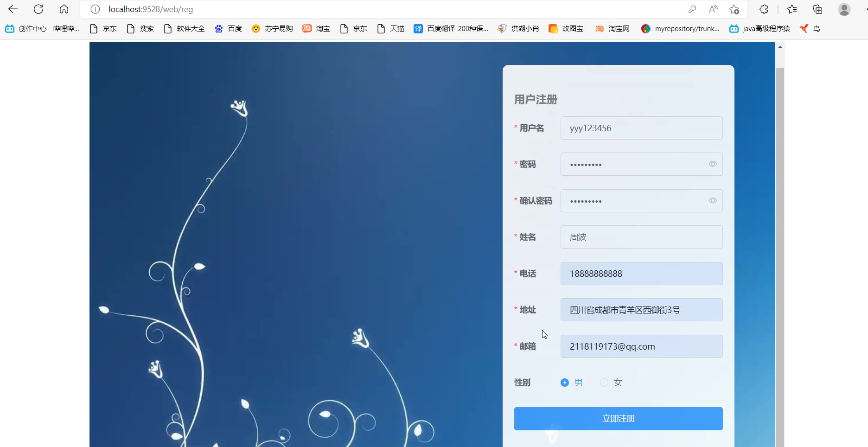Click the page scrollbar up arrow
868x447 pixels.
[780, 47]
